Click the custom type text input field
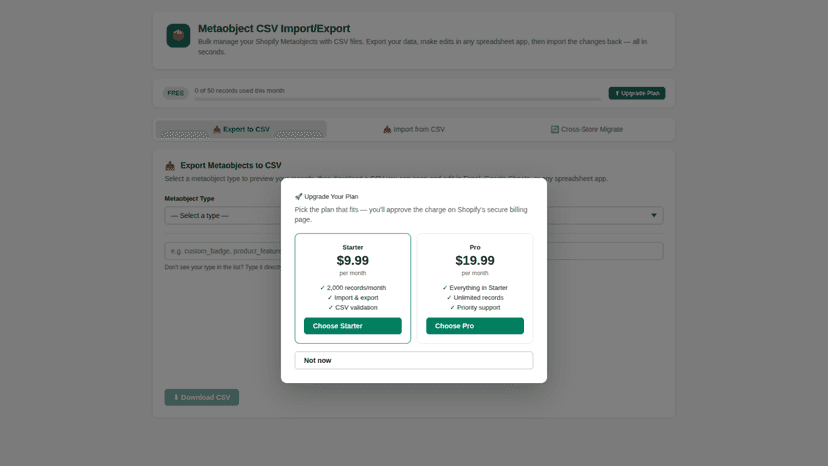The width and height of the screenshot is (828, 466). click(x=413, y=251)
